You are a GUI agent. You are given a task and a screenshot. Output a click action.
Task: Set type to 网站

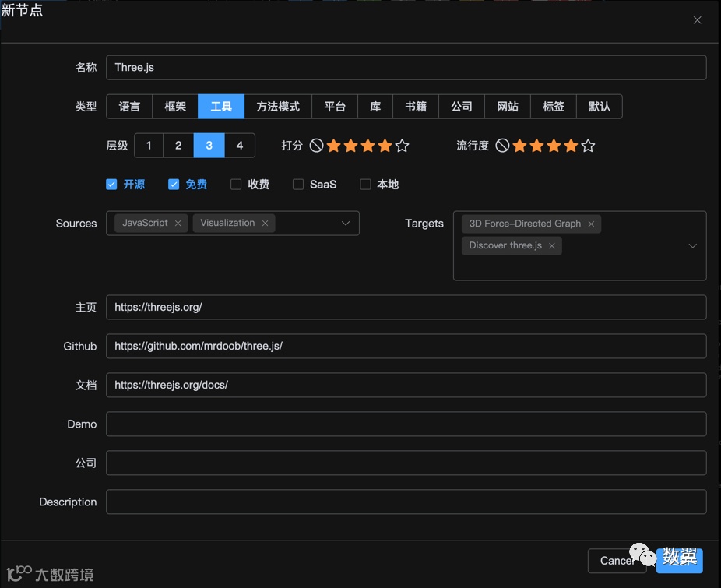(x=508, y=106)
